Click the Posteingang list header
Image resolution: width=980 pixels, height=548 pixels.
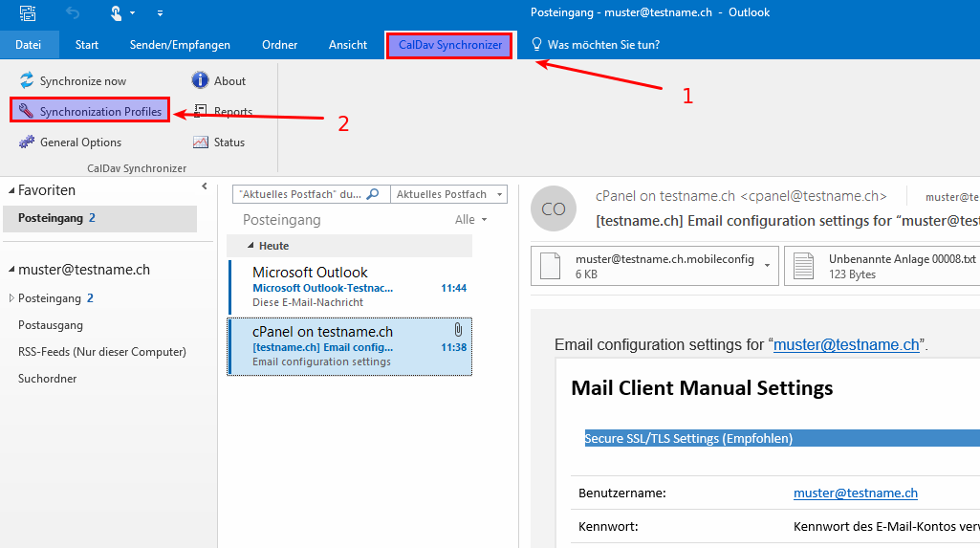tap(281, 219)
